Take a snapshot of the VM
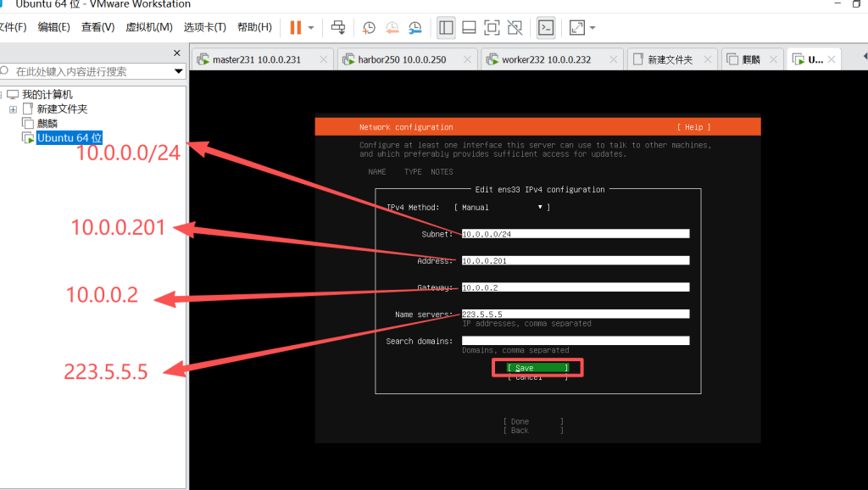This screenshot has height=490, width=868. pyautogui.click(x=369, y=27)
